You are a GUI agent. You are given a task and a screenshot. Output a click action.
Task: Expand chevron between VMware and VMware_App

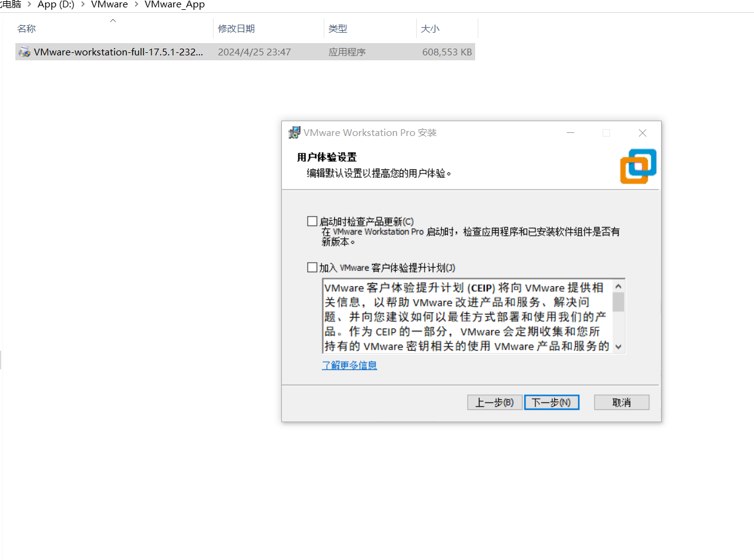(137, 4)
